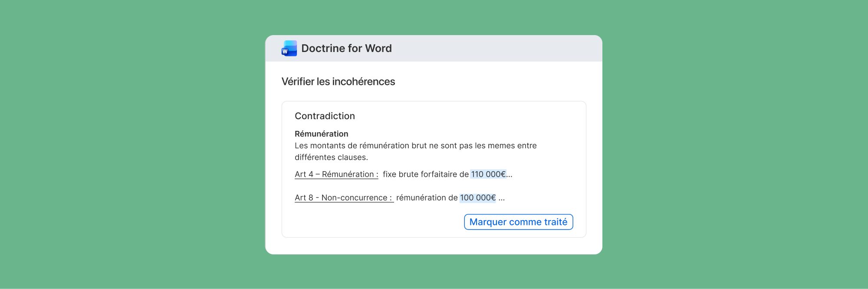This screenshot has width=868, height=289.
Task: Click the 'Vérifier les incohérences' heading
Action: pyautogui.click(x=338, y=81)
